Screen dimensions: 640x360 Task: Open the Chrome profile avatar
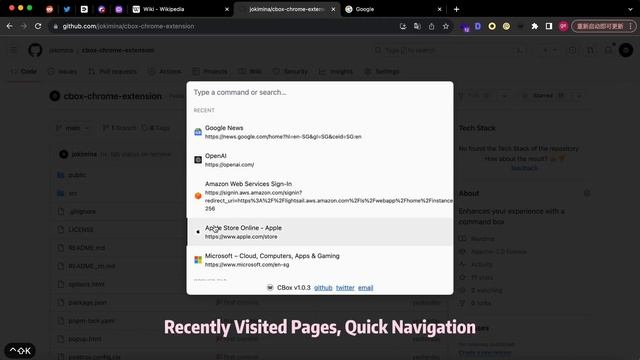point(563,26)
